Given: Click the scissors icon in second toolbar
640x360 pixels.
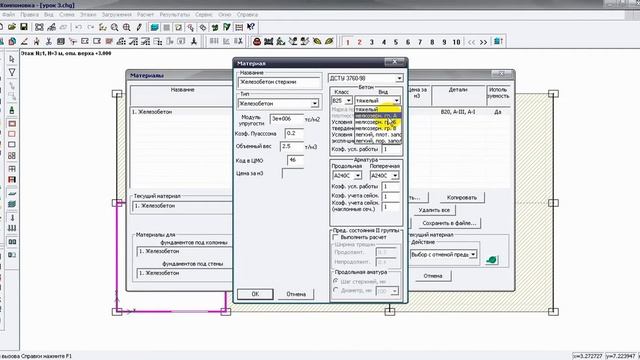Looking at the screenshot, I should (49, 41).
